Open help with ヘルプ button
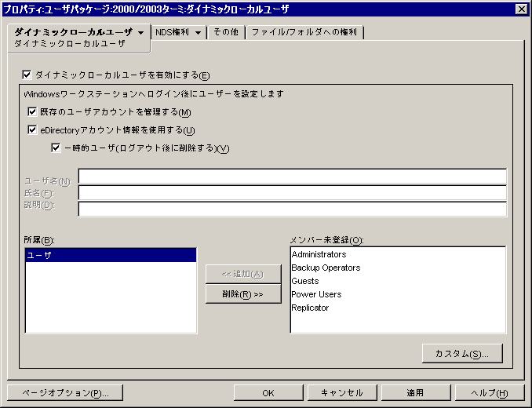 click(490, 393)
